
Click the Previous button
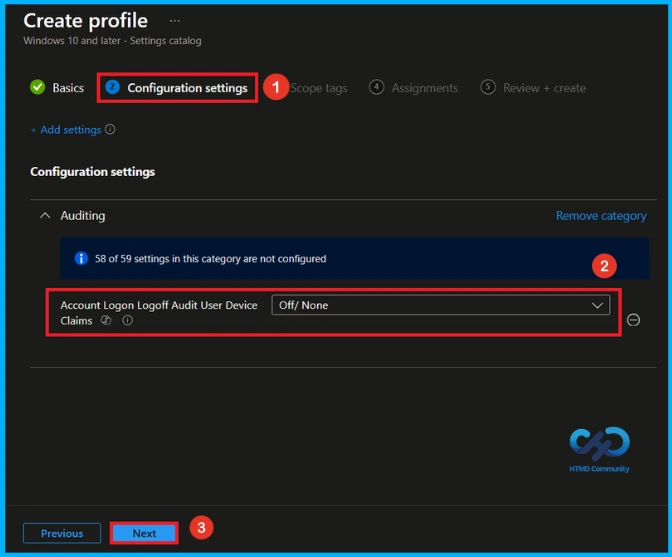click(x=62, y=533)
